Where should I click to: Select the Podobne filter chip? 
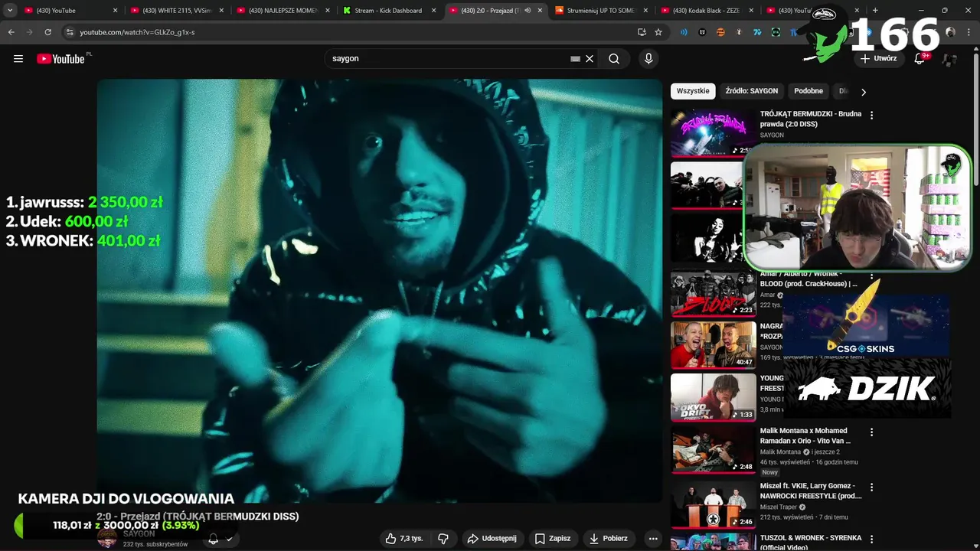click(x=808, y=91)
